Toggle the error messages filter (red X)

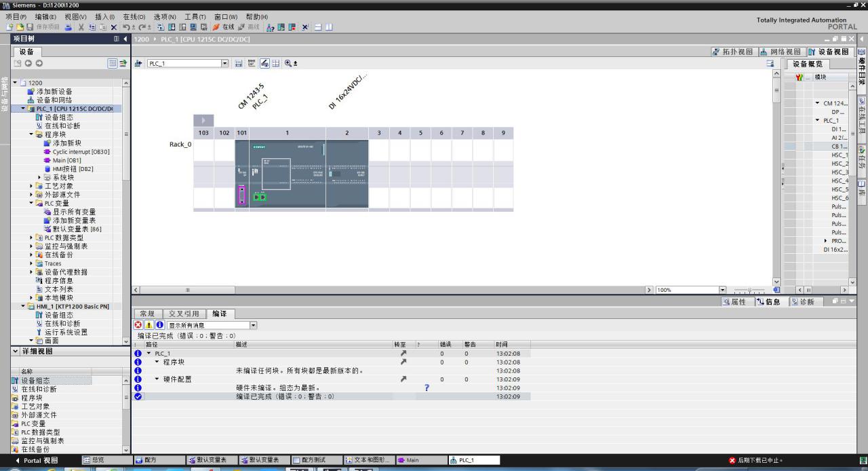(x=138, y=325)
